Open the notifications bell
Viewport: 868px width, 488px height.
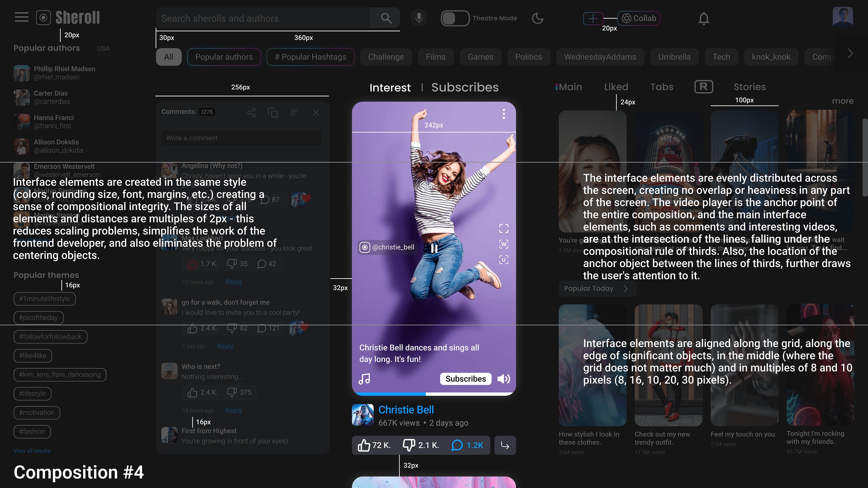[704, 18]
